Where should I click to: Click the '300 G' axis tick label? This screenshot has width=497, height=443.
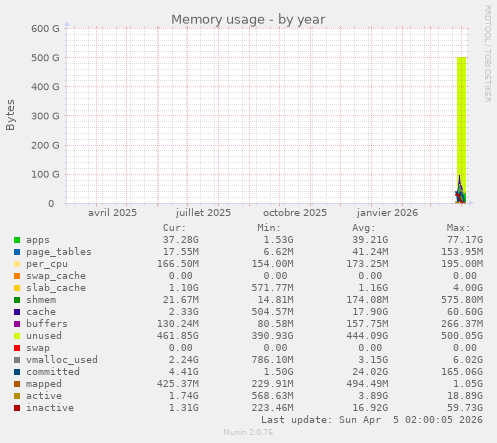coord(45,116)
